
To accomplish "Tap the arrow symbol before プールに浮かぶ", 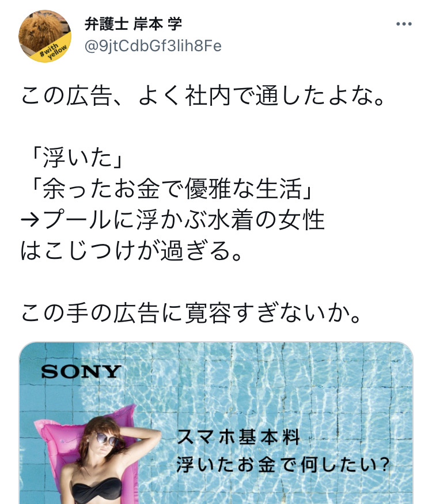I will [x=30, y=220].
